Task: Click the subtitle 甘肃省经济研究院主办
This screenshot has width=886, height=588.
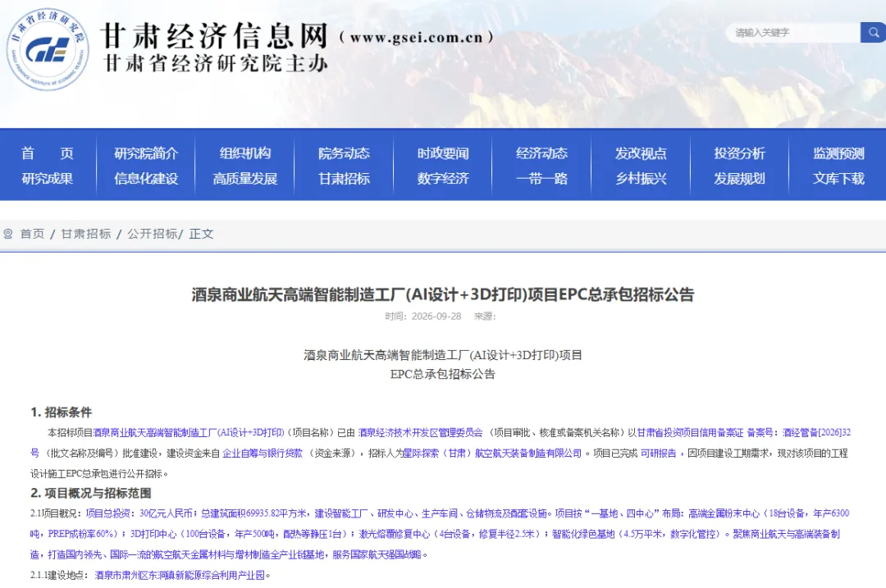Action: click(216, 63)
